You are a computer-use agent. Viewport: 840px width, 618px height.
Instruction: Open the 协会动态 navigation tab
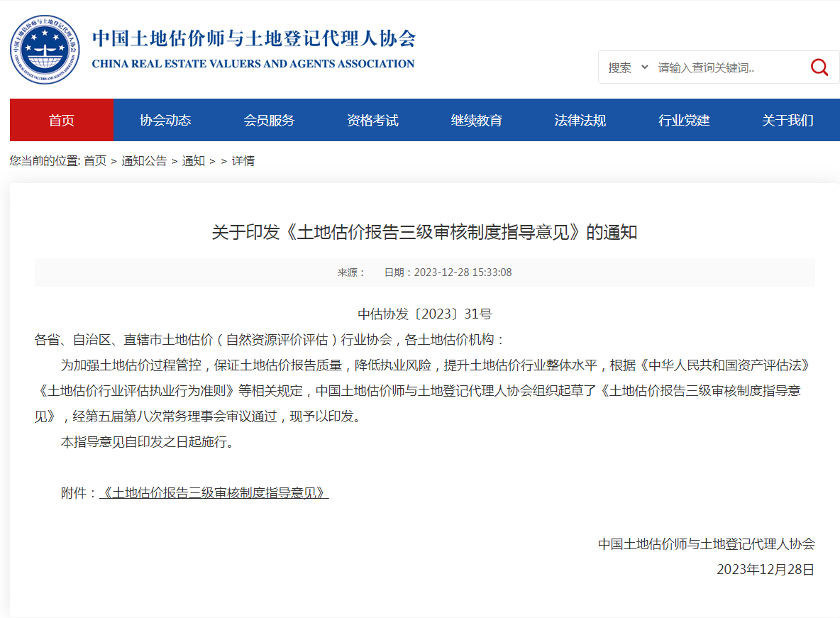165,120
